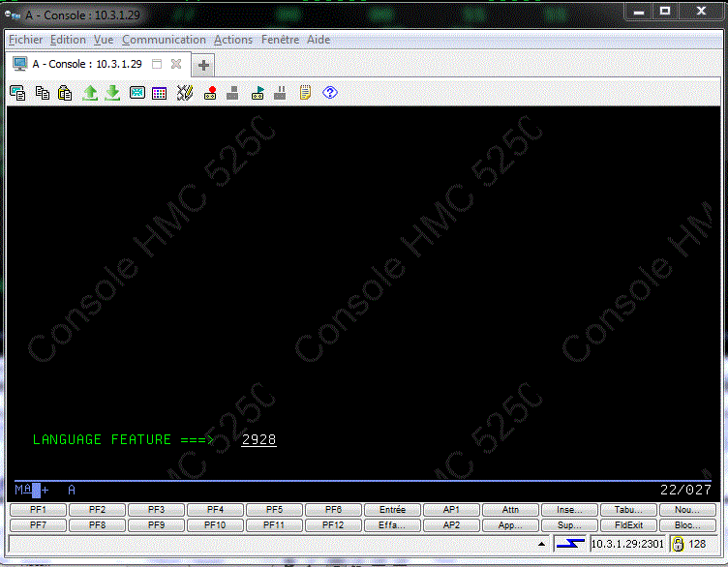Open the Display settings icon
This screenshot has width=728, height=567.
click(x=137, y=93)
